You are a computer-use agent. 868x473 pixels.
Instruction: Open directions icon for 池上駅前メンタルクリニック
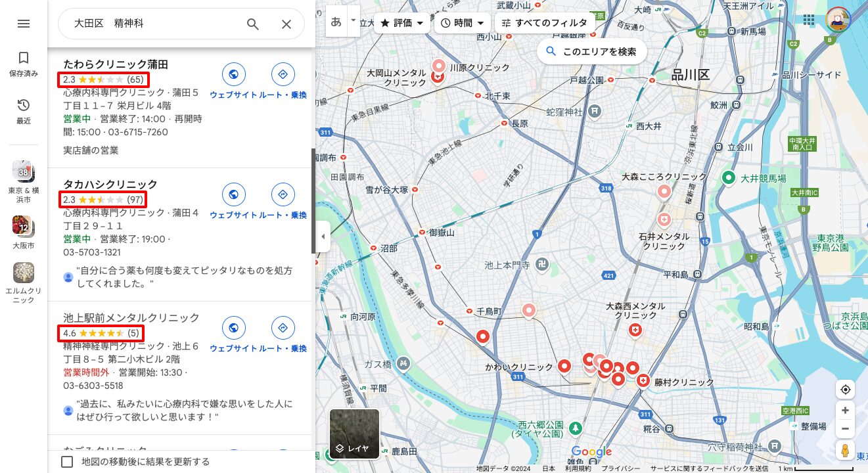pos(283,328)
